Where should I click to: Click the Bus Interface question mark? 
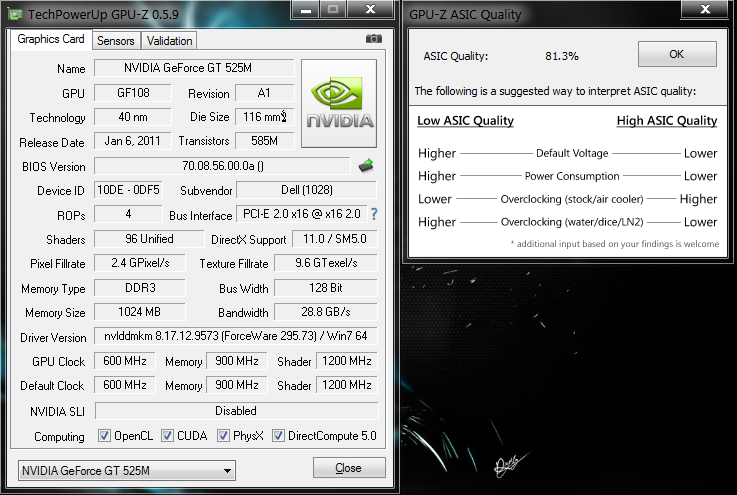tap(374, 214)
